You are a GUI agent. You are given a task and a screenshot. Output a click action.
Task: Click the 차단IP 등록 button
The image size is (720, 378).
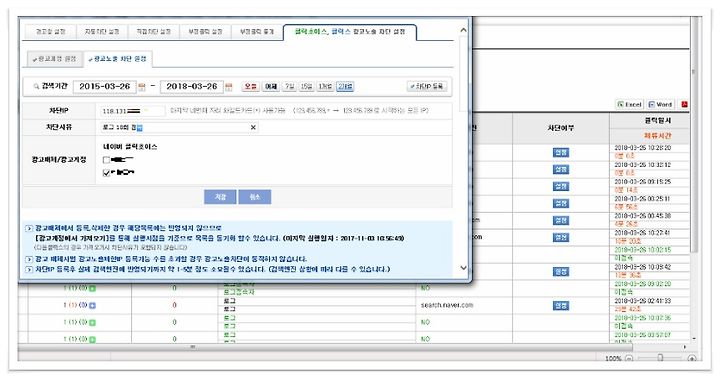click(x=427, y=86)
